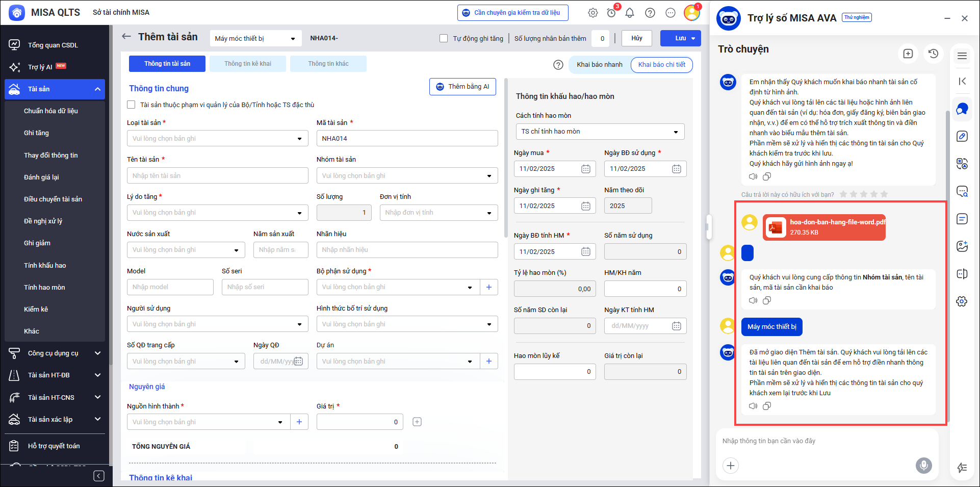Open the Loại tài sản dropdown

(x=217, y=139)
